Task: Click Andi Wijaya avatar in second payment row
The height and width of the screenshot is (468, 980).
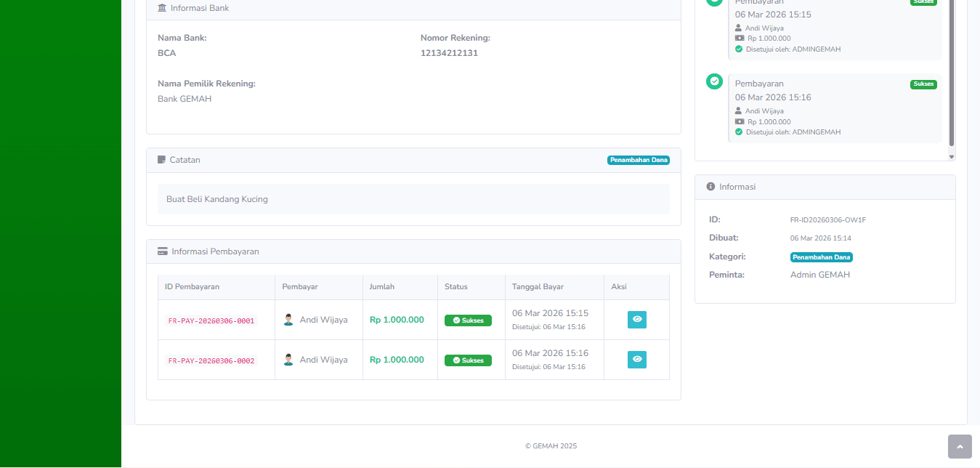Action: tap(288, 360)
